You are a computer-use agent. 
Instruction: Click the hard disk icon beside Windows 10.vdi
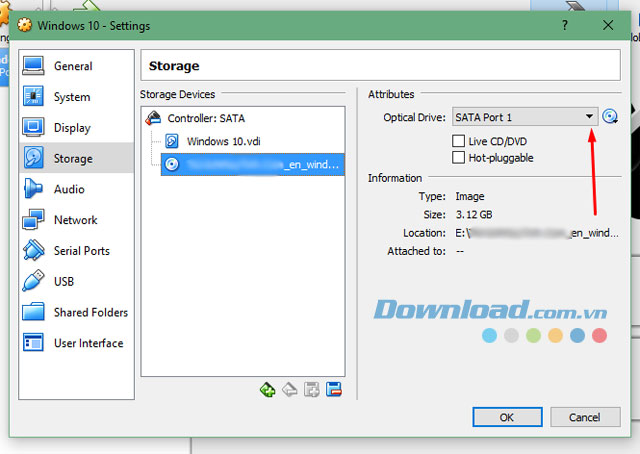tap(172, 141)
